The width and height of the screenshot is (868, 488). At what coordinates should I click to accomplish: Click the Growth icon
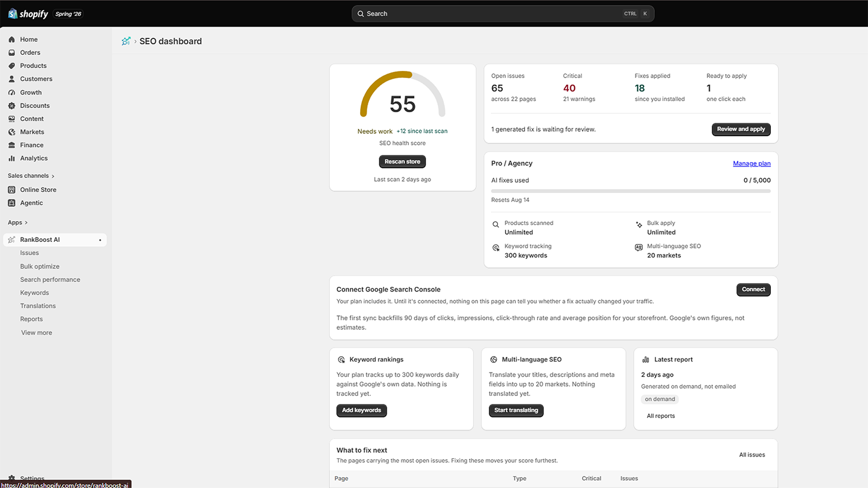12,93
